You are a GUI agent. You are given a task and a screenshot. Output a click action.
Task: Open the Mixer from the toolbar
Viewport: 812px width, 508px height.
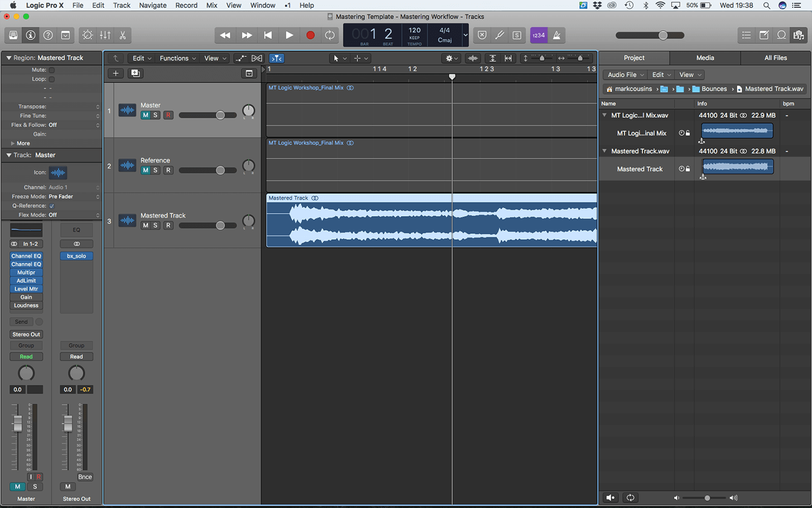[105, 35]
